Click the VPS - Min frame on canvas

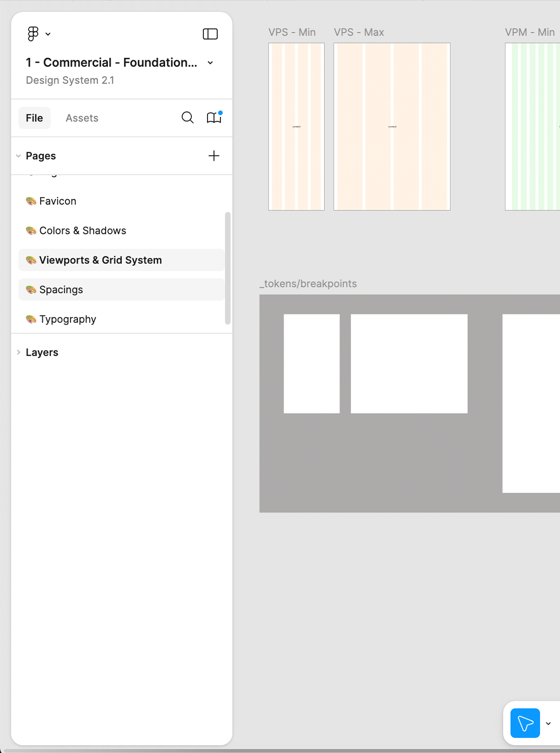click(297, 127)
